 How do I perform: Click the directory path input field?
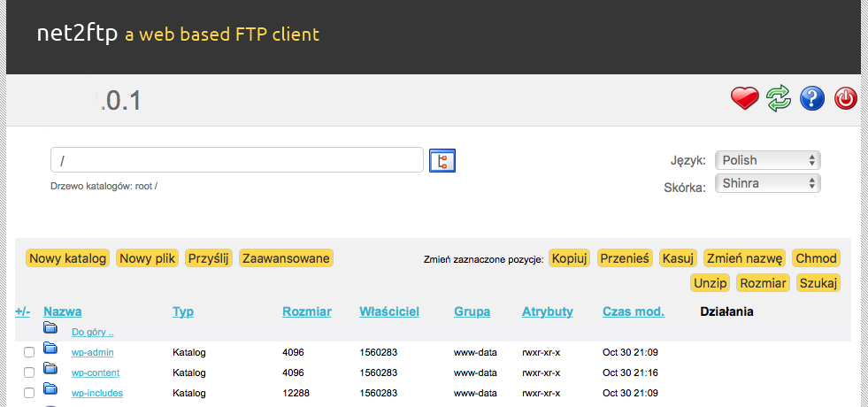tap(237, 160)
